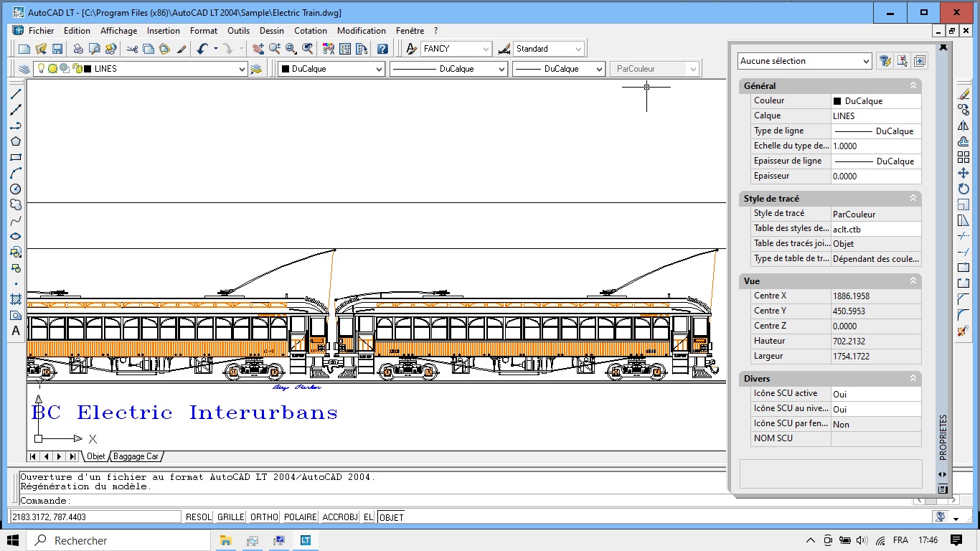The width and height of the screenshot is (980, 551).
Task: Open the Cotation menu
Action: (x=310, y=31)
